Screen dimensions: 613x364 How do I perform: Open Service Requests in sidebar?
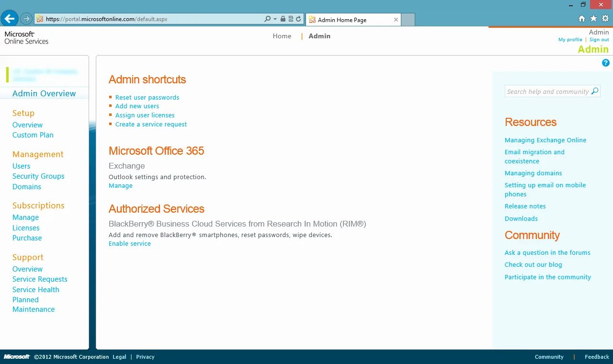point(40,279)
